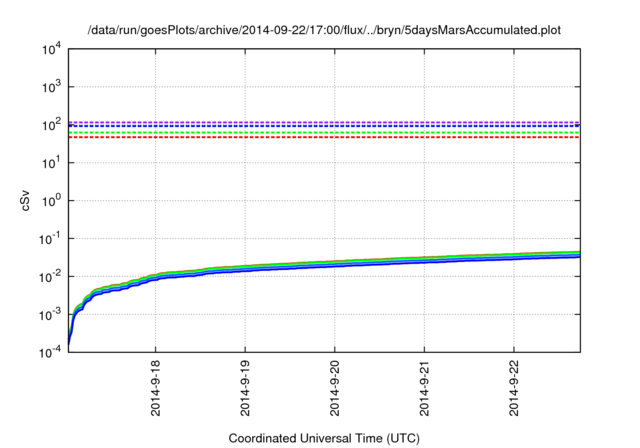Image resolution: width=640 pixels, height=448 pixels.
Task: Click the green dashed threshold line
Action: (324, 133)
